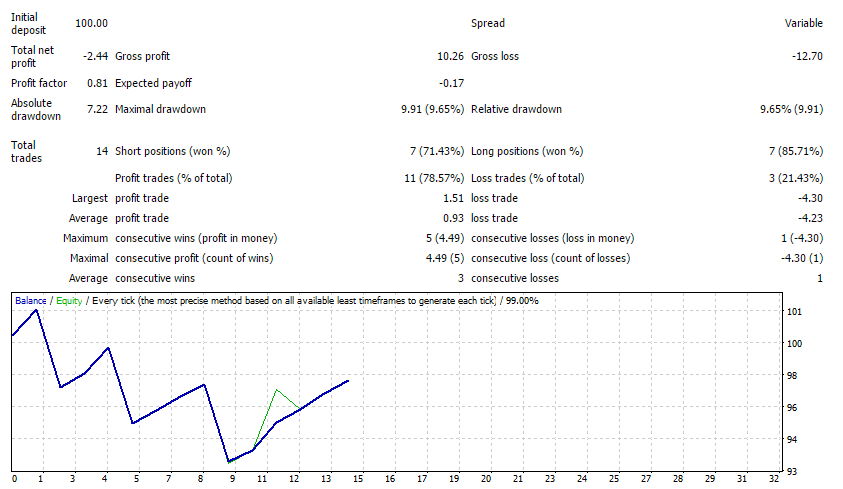Click the Profit trades value 11 (78.57%)
Image resolution: width=843 pixels, height=489 pixels.
[434, 178]
